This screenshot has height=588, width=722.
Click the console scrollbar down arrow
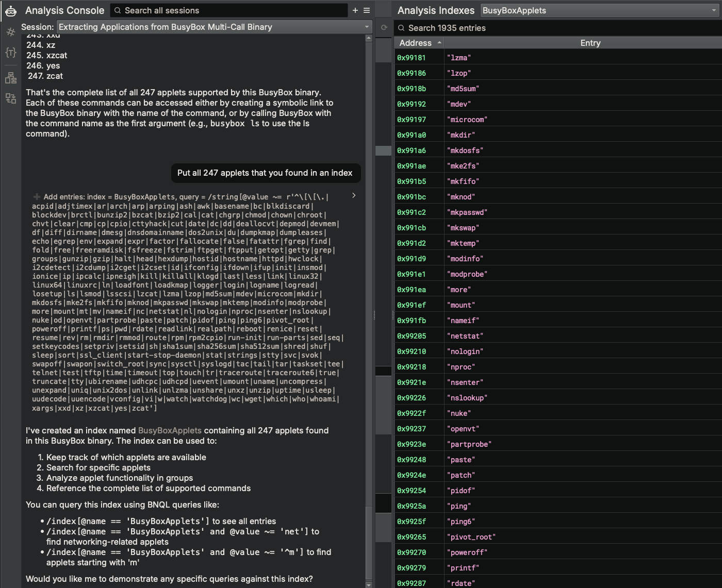pos(368,584)
